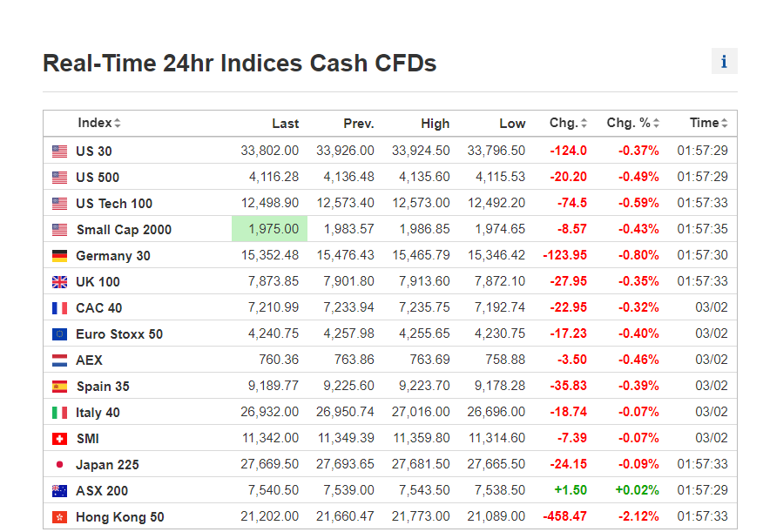Sort the table by Index column
Image resolution: width=763 pixels, height=532 pixels.
tap(98, 124)
